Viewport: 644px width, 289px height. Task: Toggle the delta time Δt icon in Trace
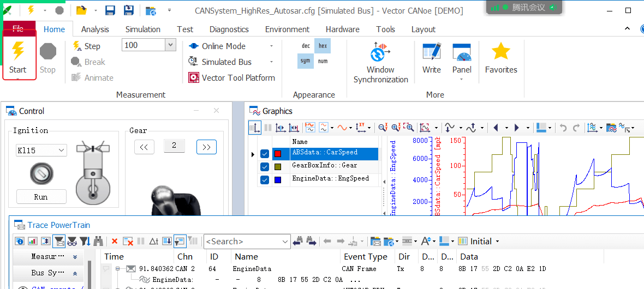(153, 242)
